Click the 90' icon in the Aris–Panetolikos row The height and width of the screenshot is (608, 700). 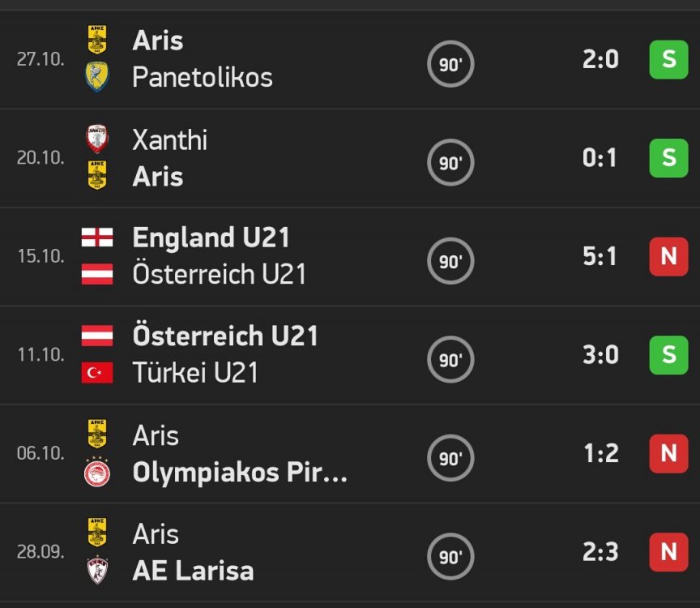click(450, 64)
